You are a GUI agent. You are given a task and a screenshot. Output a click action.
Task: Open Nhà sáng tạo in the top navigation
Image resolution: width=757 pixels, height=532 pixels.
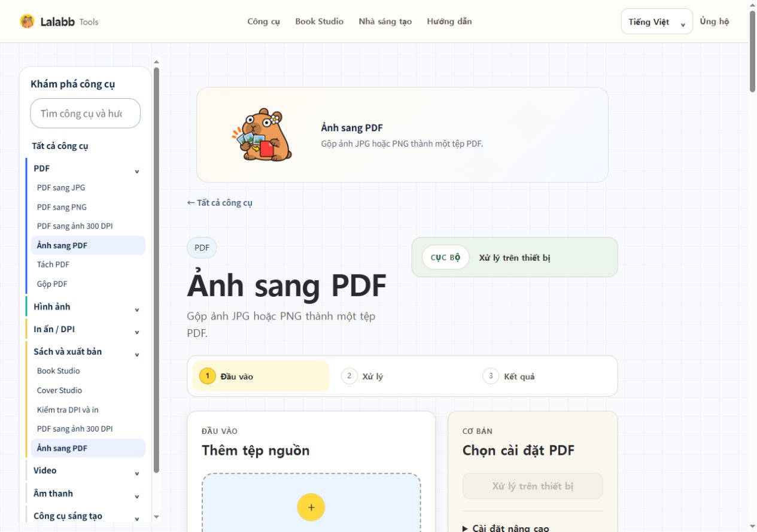[x=385, y=22]
